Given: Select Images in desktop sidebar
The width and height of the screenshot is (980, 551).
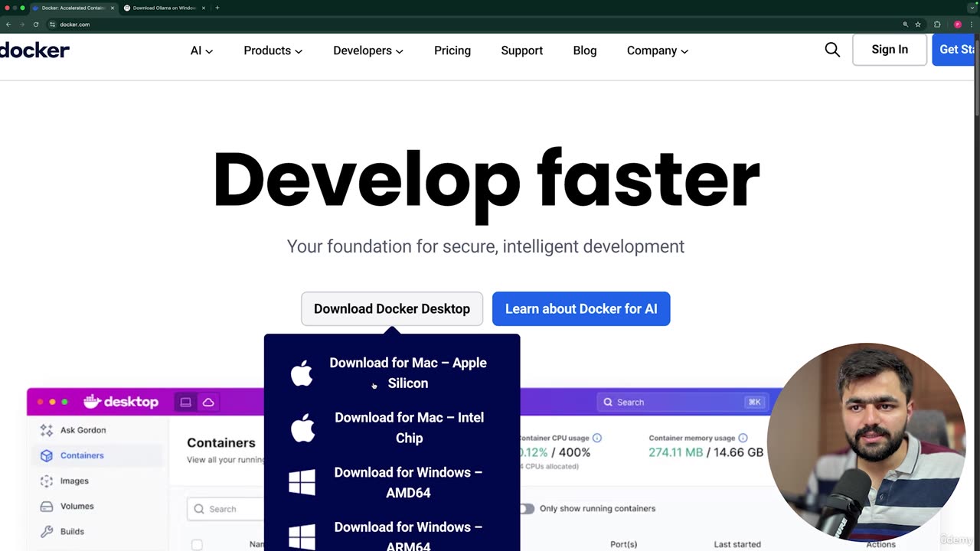Looking at the screenshot, I should click(74, 481).
